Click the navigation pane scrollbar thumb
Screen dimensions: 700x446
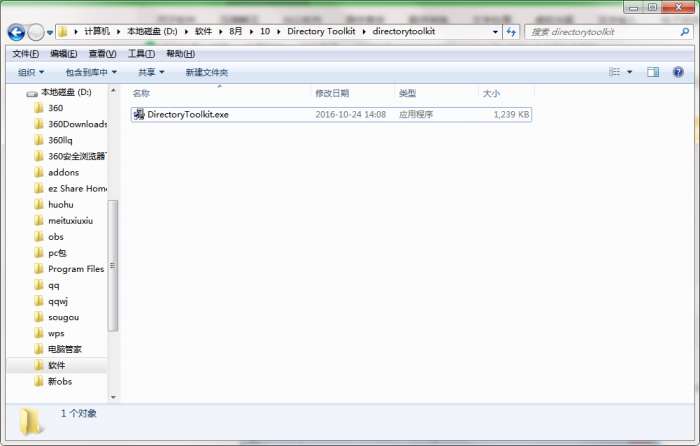pyautogui.click(x=113, y=266)
